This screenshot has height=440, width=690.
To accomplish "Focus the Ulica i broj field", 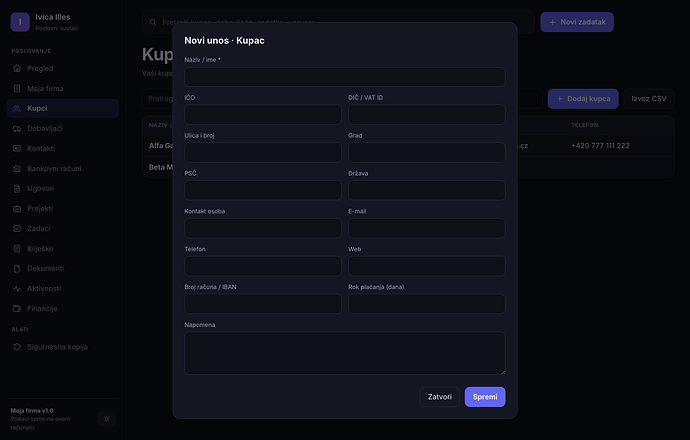I will tap(263, 152).
